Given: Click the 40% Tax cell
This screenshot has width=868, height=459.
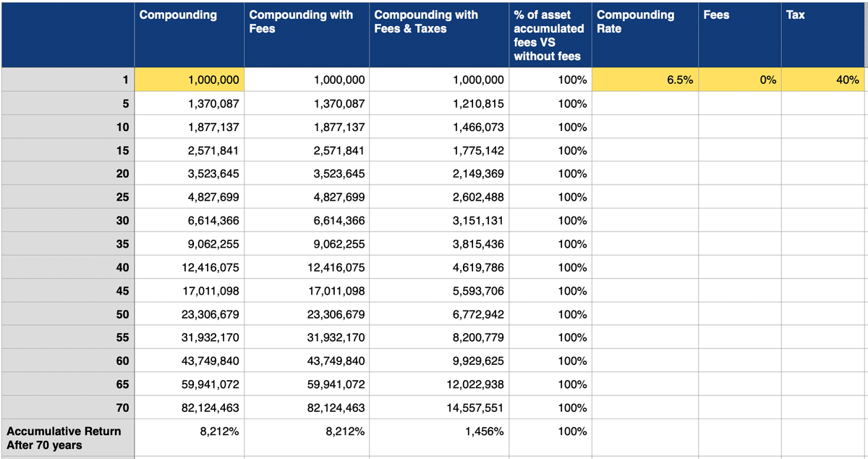Looking at the screenshot, I should [825, 80].
